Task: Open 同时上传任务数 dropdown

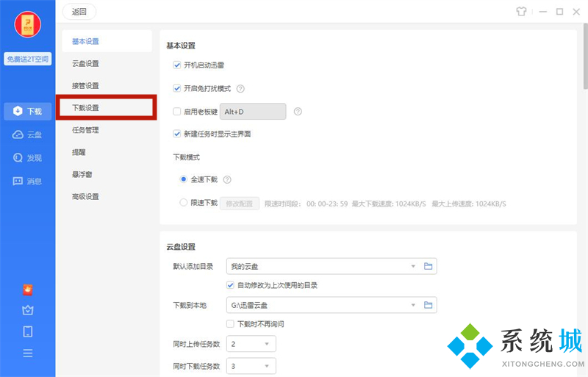Action: tap(251, 344)
